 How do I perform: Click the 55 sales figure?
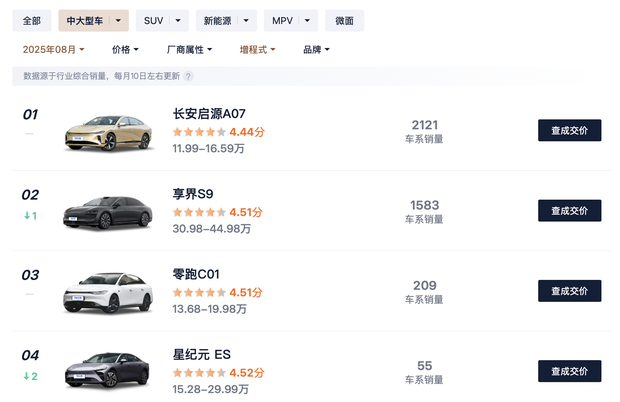(x=425, y=366)
